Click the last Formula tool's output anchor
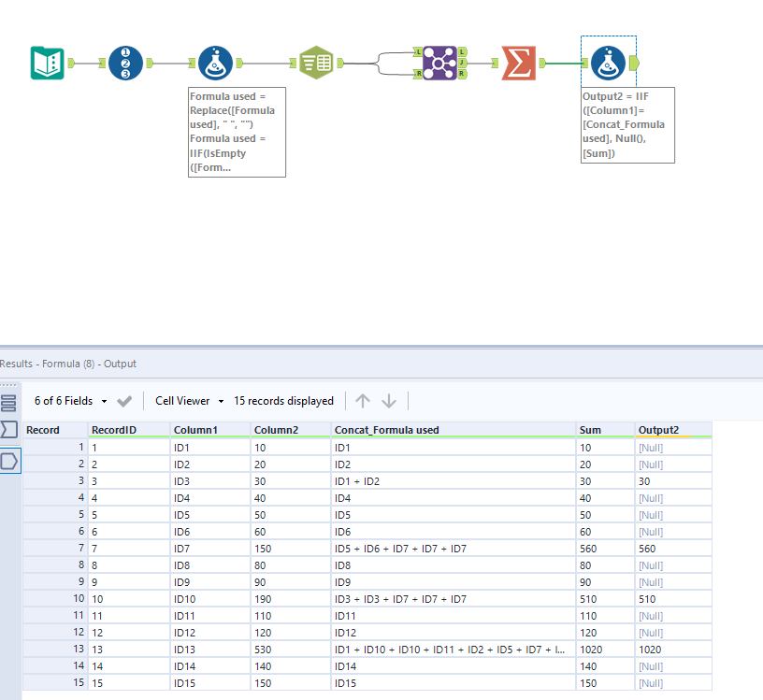This screenshot has height=700, width=763. 634,63
